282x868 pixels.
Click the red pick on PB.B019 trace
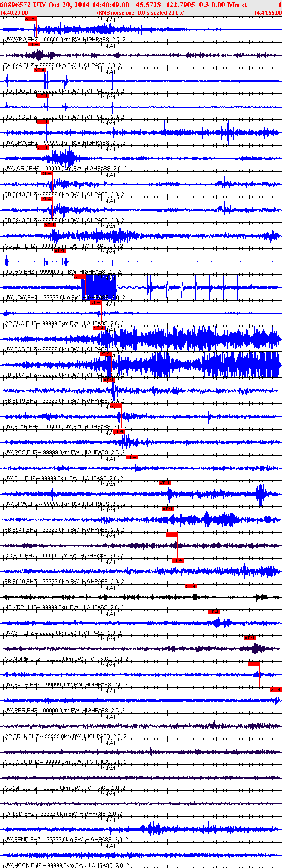[x=109, y=380]
